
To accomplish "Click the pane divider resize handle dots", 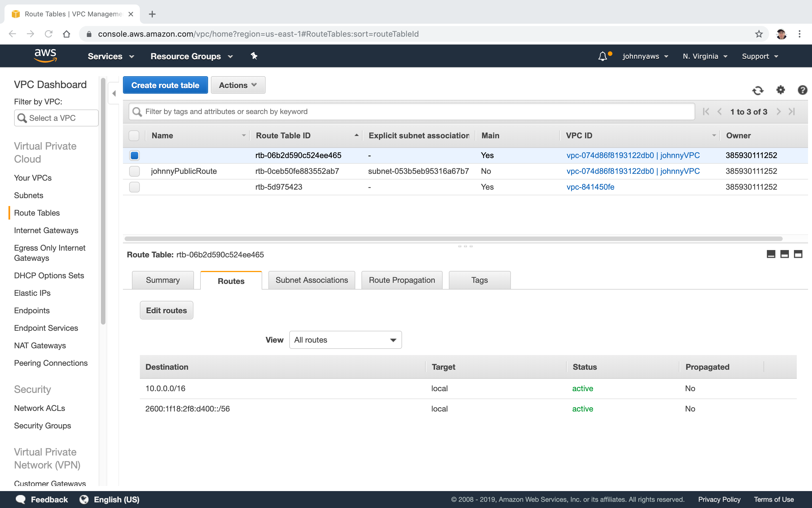I will (x=465, y=246).
